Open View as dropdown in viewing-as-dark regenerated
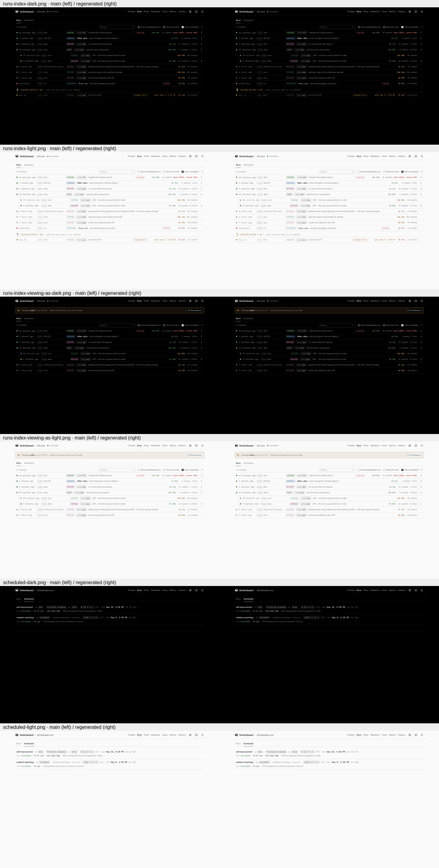This screenshot has height=868, width=439. (x=337, y=325)
